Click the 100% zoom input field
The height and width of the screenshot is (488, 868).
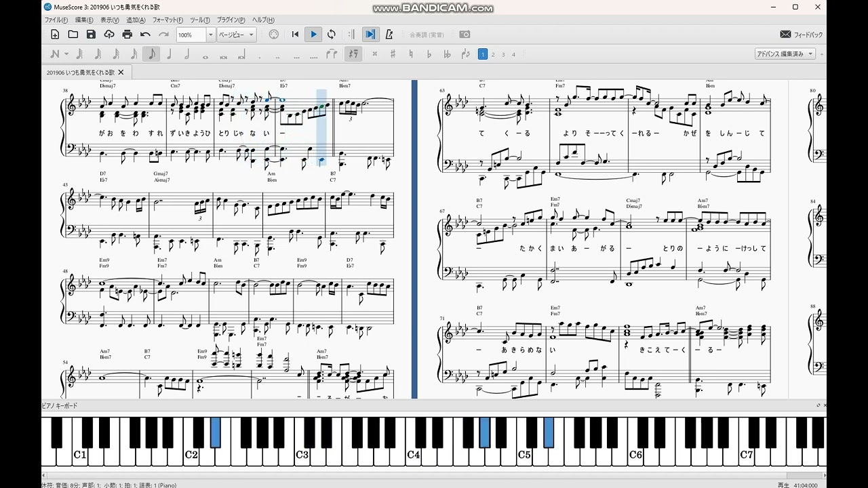pyautogui.click(x=191, y=35)
